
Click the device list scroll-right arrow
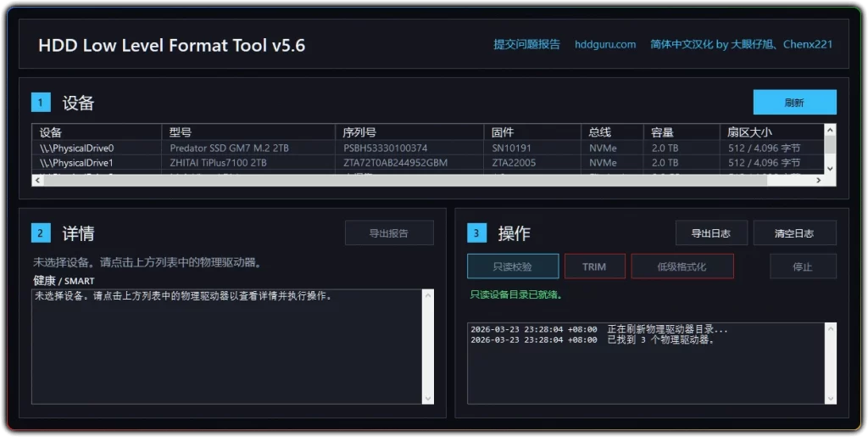click(819, 180)
